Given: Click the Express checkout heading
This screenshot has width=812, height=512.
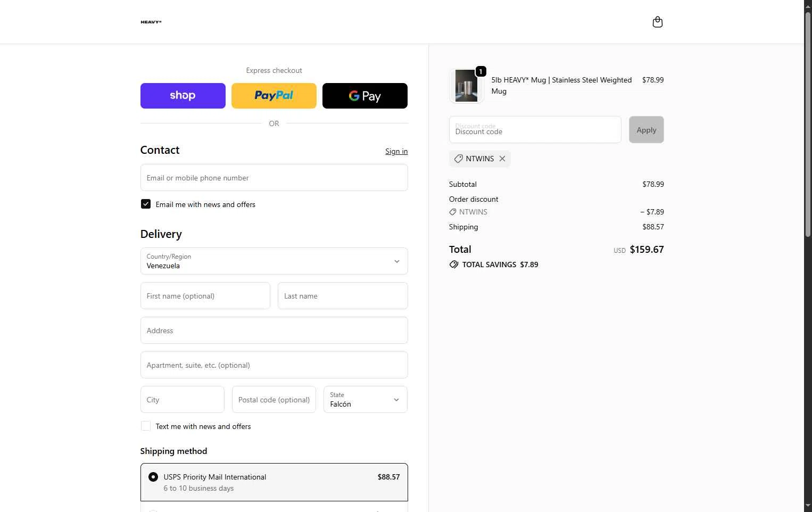Looking at the screenshot, I should (x=274, y=70).
